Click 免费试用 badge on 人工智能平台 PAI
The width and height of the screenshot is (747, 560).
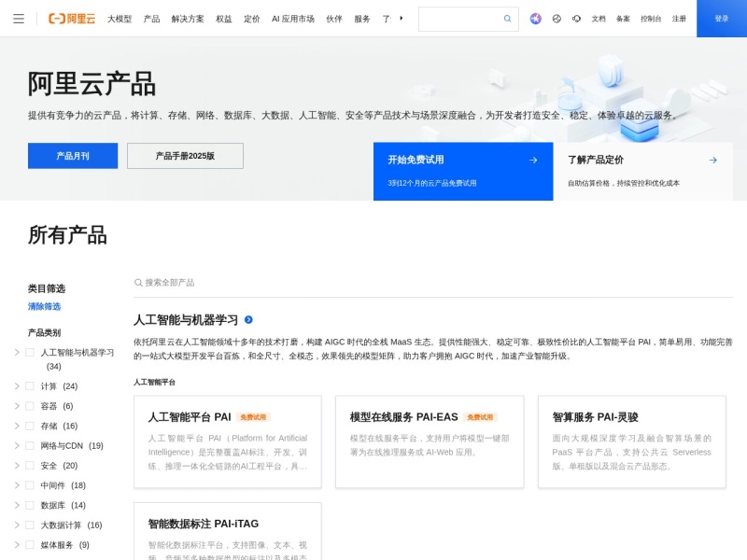click(253, 417)
